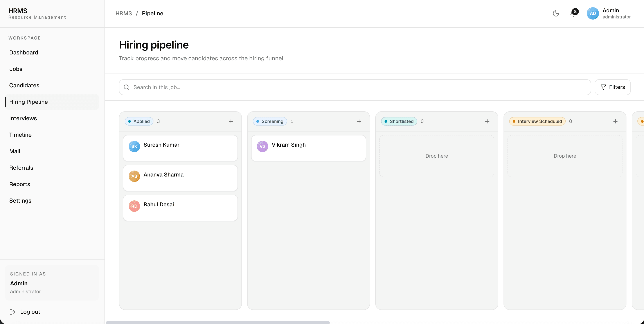This screenshot has width=644, height=324.
Task: Click the VS avatar on Vikram Singh card
Action: point(263,146)
